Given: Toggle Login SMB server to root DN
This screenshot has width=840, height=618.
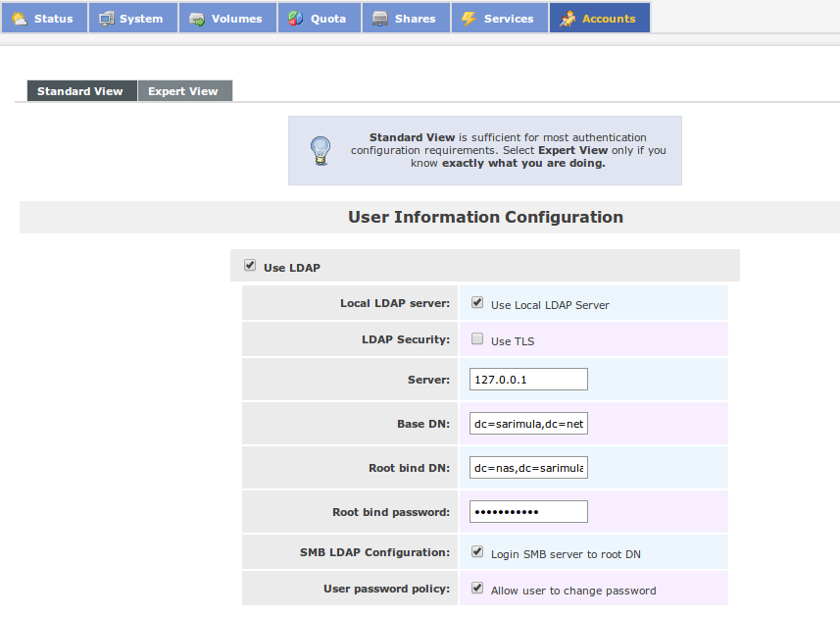Looking at the screenshot, I should (x=477, y=552).
